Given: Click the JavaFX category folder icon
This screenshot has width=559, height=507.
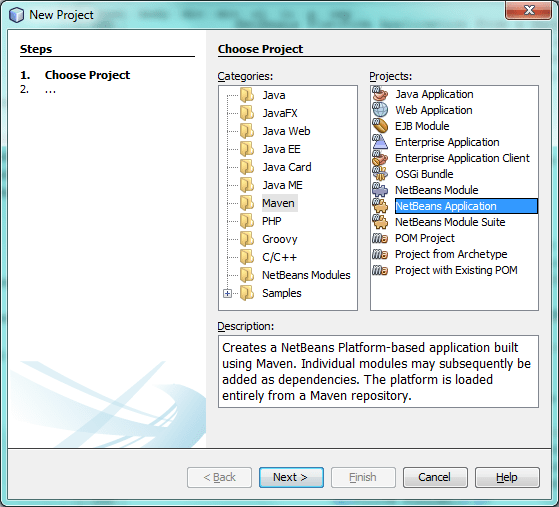Looking at the screenshot, I should coord(247,113).
